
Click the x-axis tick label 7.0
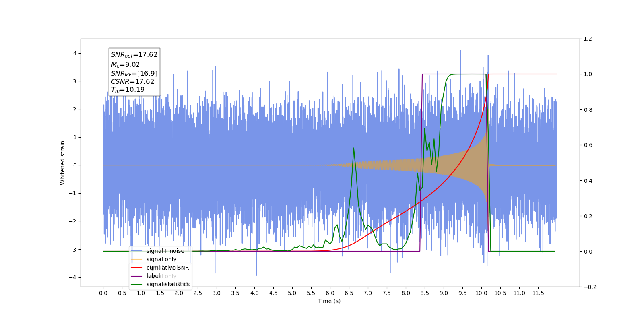[x=368, y=293]
